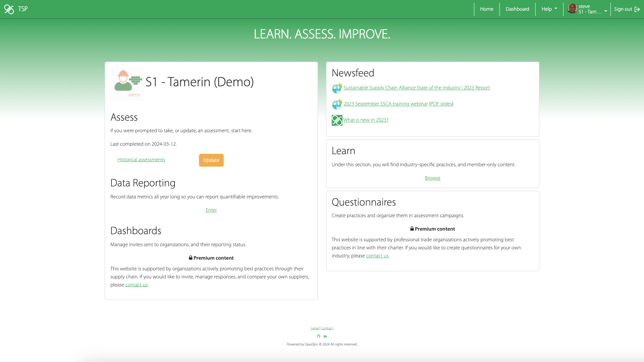Open the LinkedIn icon in the footer

click(325, 336)
